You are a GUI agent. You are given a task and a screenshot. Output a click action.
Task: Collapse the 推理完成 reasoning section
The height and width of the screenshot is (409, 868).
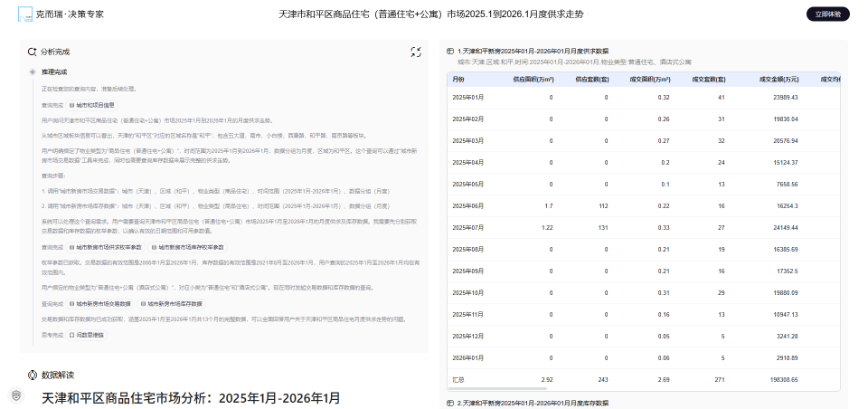pyautogui.click(x=33, y=72)
